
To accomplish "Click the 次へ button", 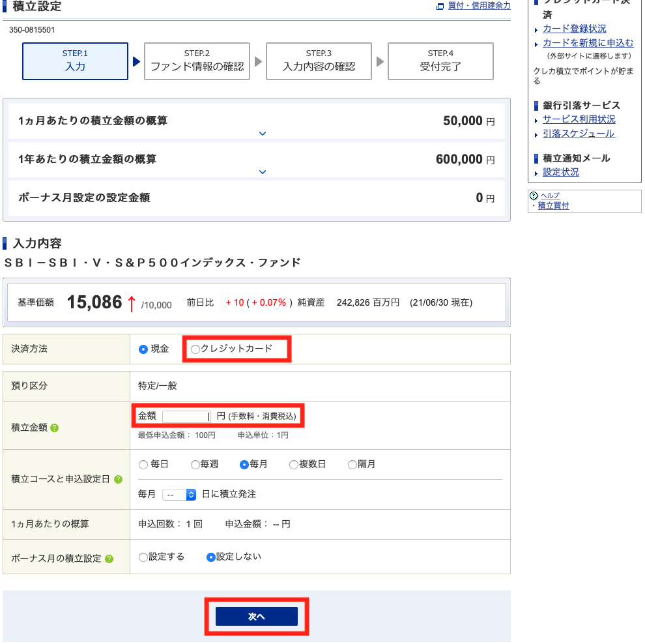I will (x=256, y=616).
